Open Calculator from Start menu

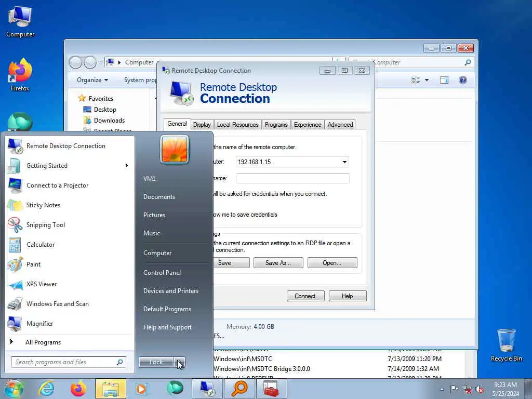coord(70,245)
